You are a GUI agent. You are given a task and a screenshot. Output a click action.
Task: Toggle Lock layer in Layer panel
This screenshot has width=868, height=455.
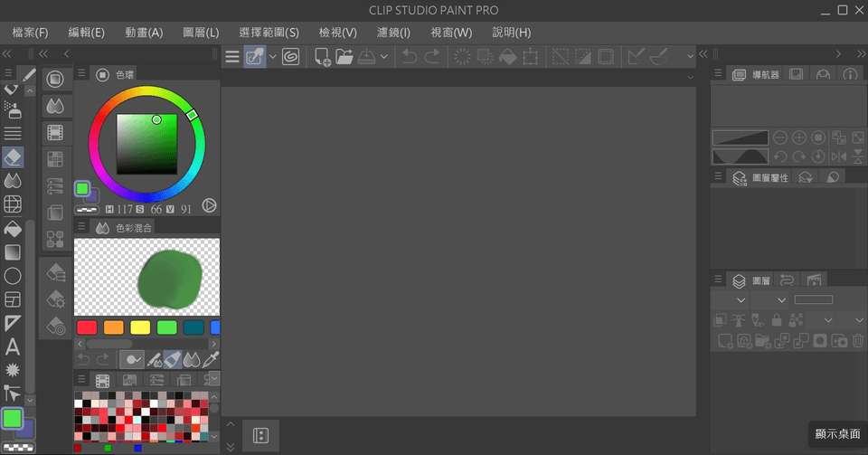pos(777,320)
